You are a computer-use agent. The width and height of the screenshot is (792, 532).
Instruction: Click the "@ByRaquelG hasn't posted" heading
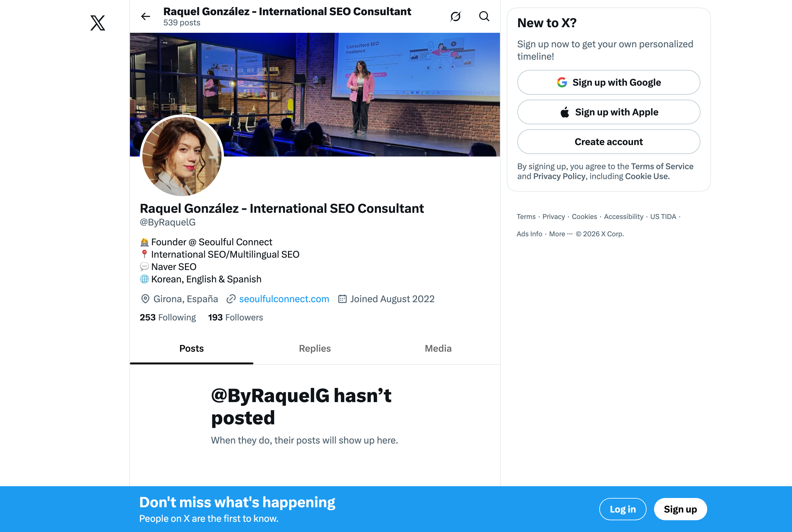(301, 406)
